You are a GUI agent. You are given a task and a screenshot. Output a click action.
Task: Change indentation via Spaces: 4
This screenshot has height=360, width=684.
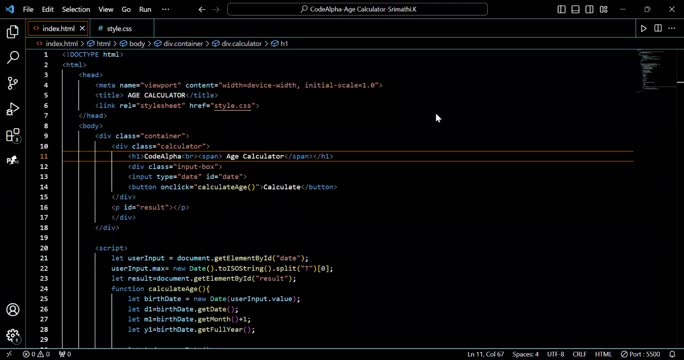coord(526,354)
